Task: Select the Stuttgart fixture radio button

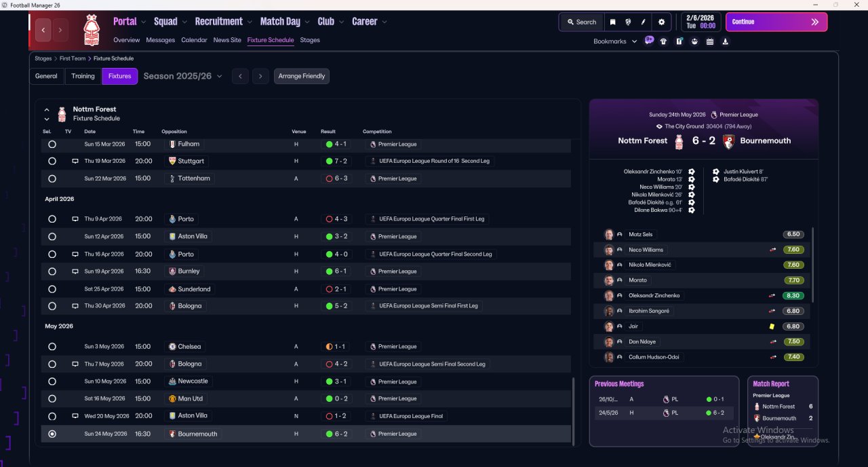Action: point(52,162)
